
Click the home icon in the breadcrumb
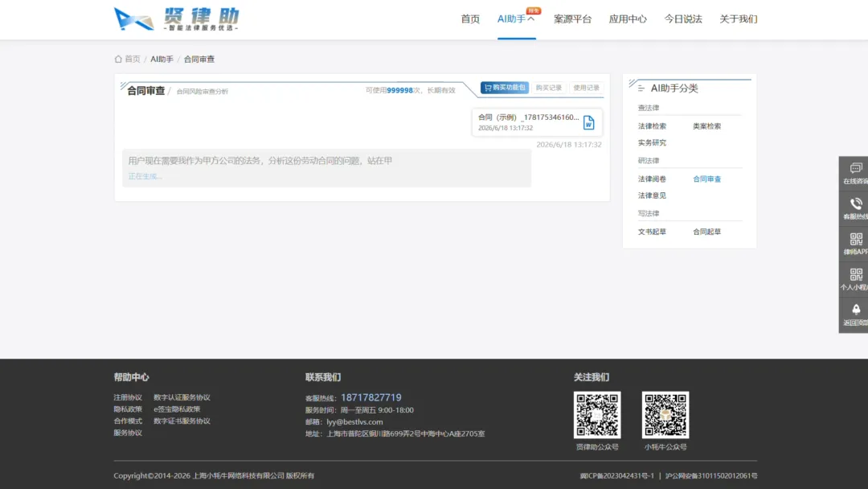tap(118, 59)
